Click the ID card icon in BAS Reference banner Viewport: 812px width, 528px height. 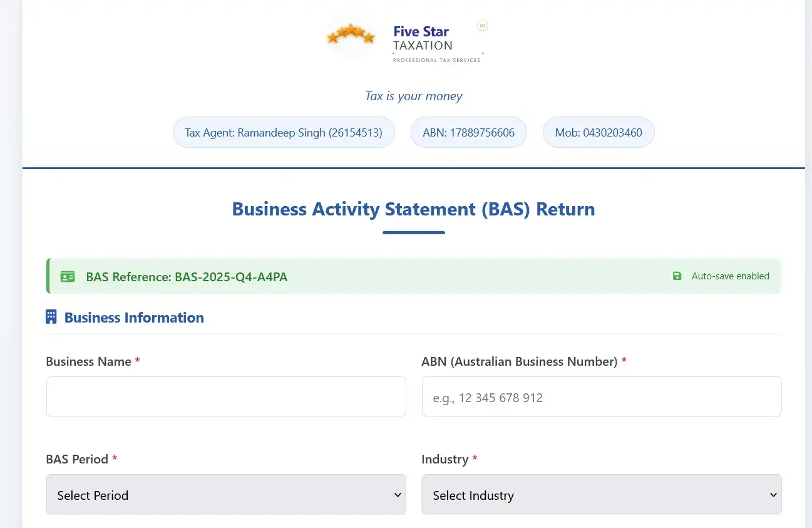pos(68,276)
